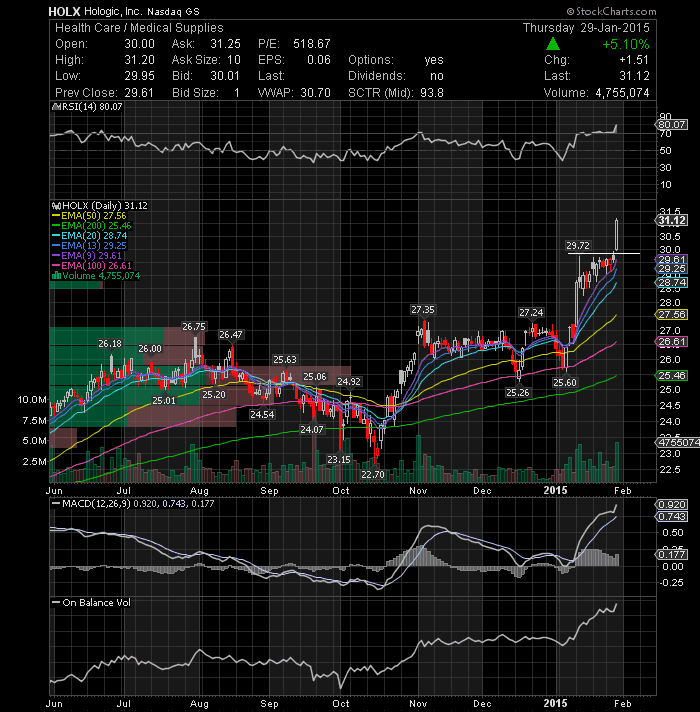Viewport: 700px width, 712px height.
Task: Click the yellow '27.56' tag on price axis
Action: (x=672, y=315)
